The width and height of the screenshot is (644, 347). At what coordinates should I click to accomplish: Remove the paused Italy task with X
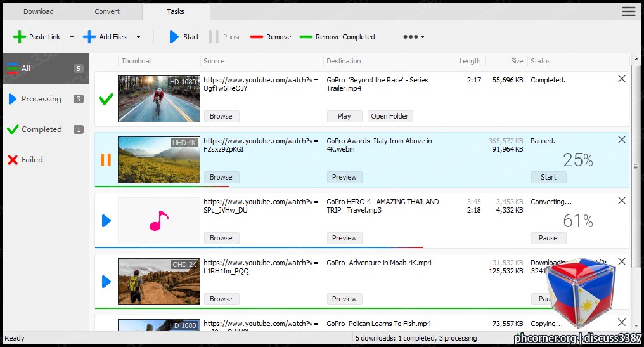pyautogui.click(x=621, y=140)
